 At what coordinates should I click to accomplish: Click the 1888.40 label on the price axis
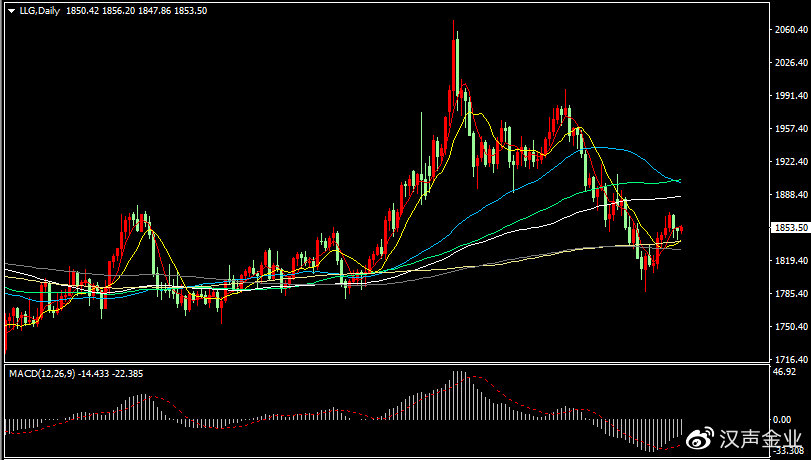(x=791, y=195)
